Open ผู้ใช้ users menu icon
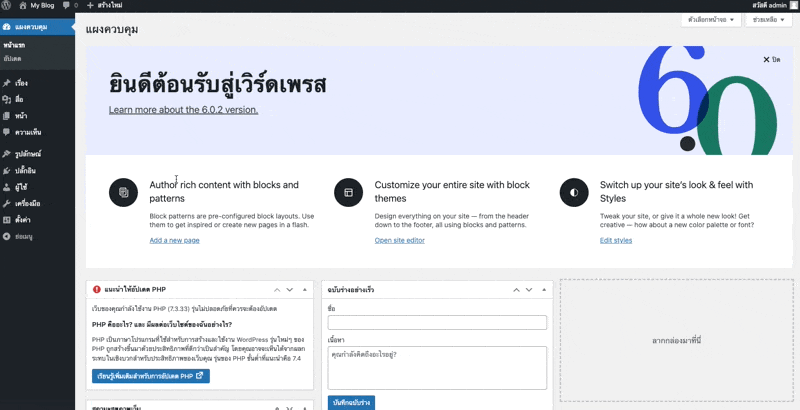Screen dimensions: 800x410 coord(7,187)
